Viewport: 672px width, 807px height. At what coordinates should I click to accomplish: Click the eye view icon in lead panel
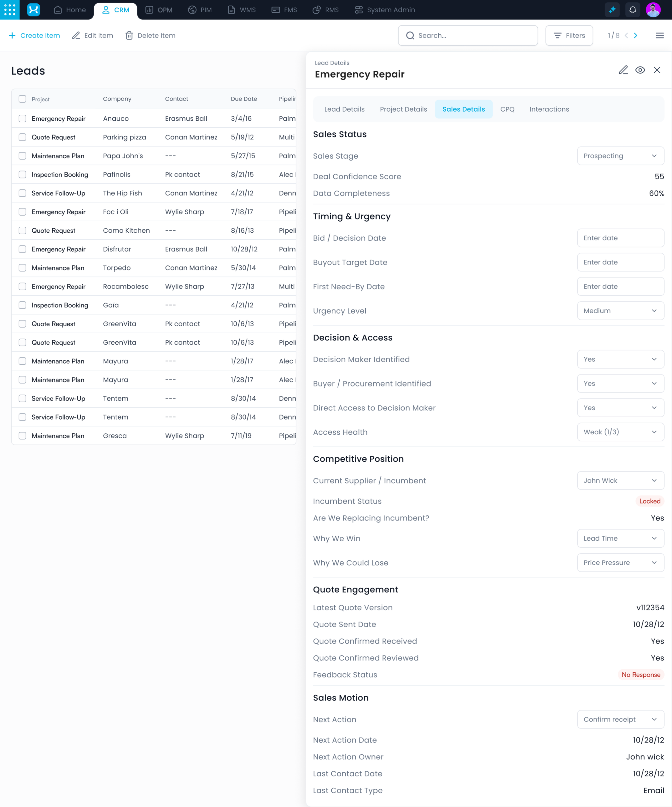point(640,70)
